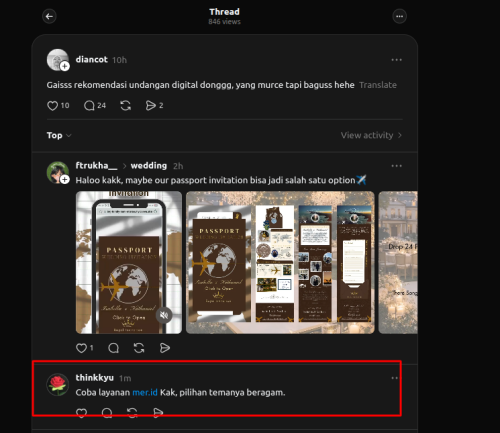
Task: Open View activity
Action: [x=371, y=135]
